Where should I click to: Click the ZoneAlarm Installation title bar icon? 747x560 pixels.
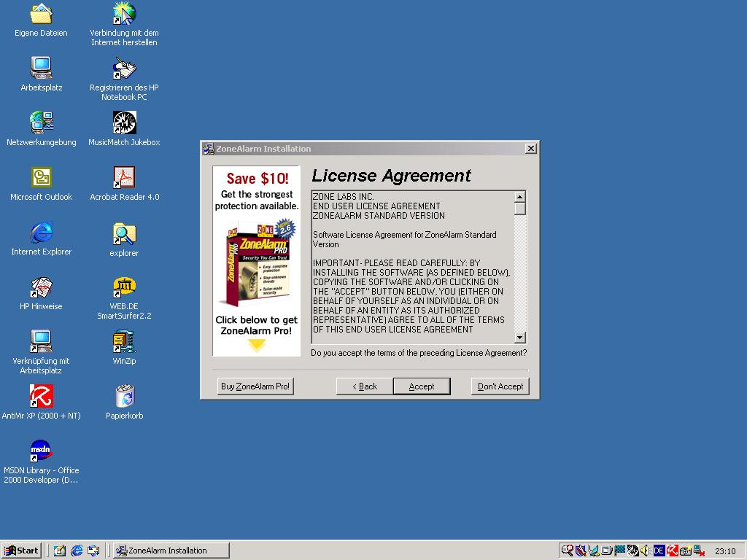pos(209,149)
